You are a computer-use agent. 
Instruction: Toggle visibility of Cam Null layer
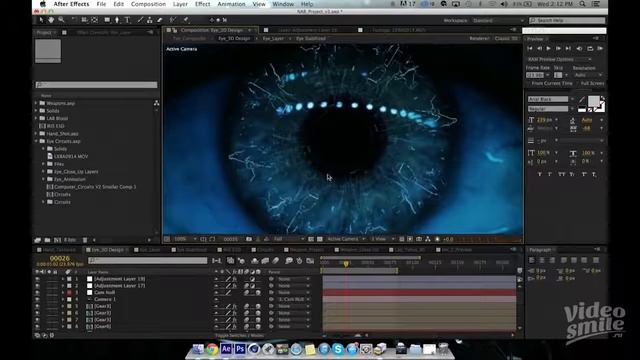(x=38, y=293)
